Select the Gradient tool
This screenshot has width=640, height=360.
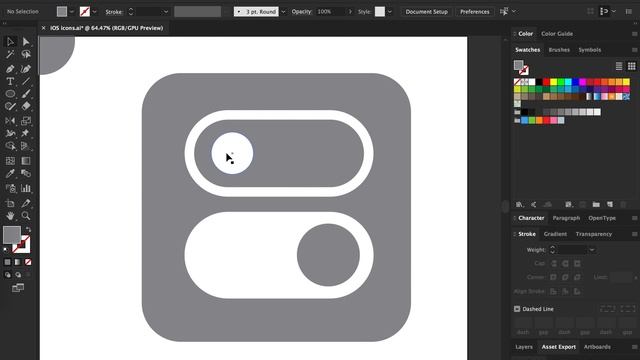click(x=26, y=161)
